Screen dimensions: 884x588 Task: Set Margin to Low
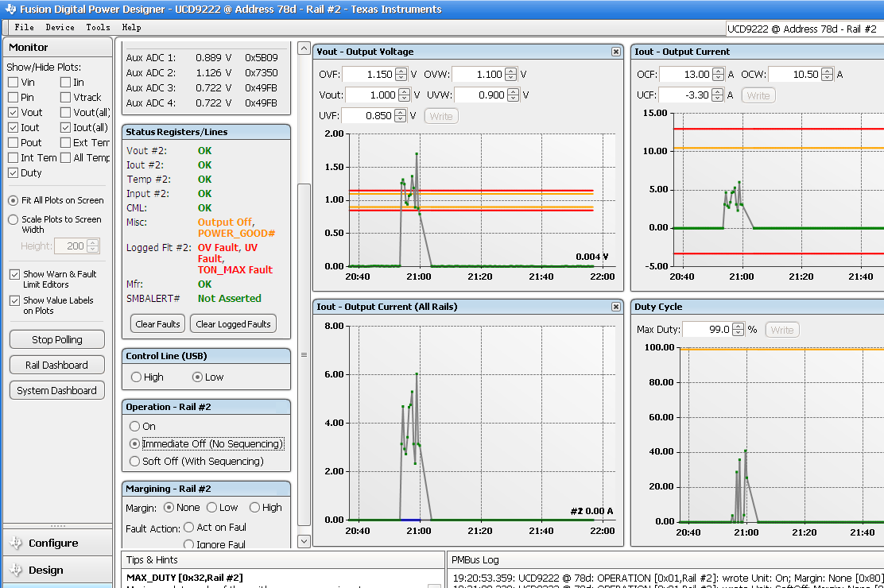212,508
